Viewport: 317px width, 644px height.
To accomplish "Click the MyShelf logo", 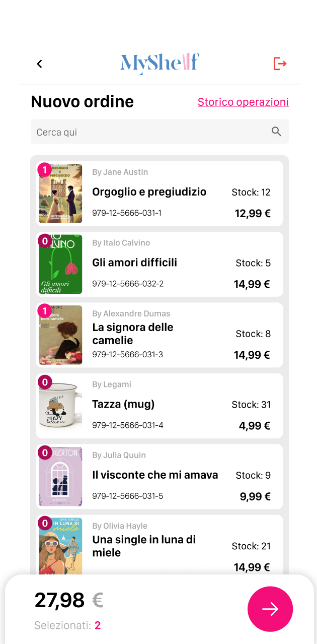I will click(160, 63).
